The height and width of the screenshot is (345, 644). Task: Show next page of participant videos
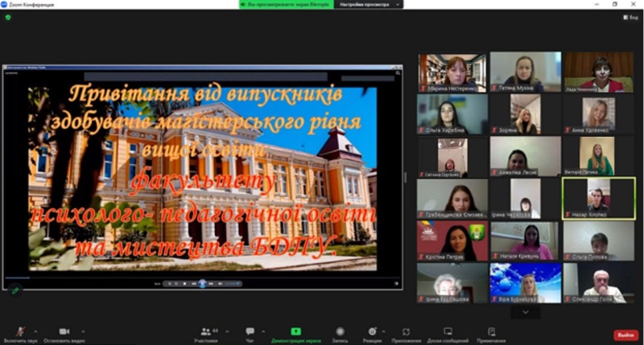(x=526, y=312)
